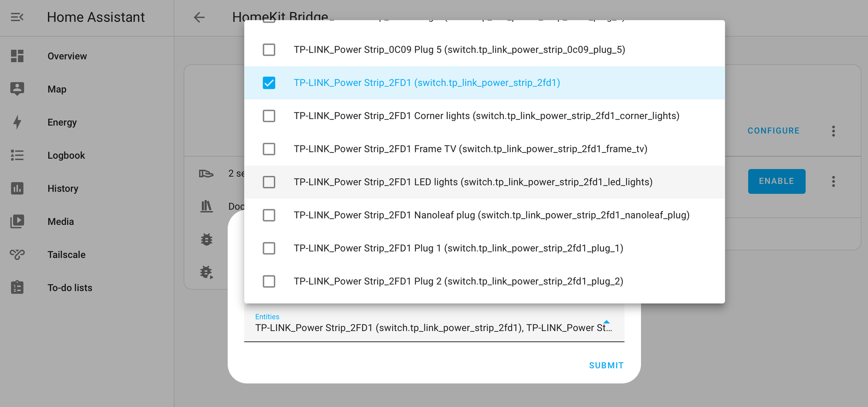
Task: Open the Map icon in sidebar
Action: [17, 89]
